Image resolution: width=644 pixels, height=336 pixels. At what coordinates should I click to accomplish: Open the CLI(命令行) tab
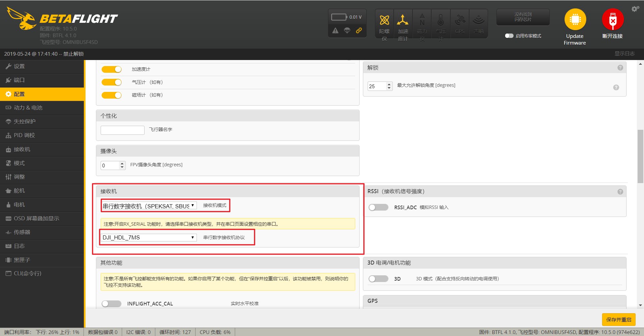28,274
